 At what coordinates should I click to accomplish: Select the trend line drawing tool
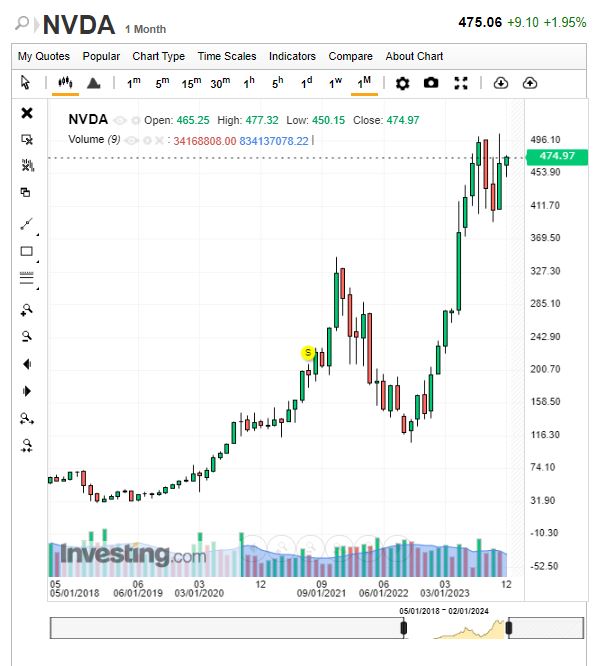pos(26,224)
